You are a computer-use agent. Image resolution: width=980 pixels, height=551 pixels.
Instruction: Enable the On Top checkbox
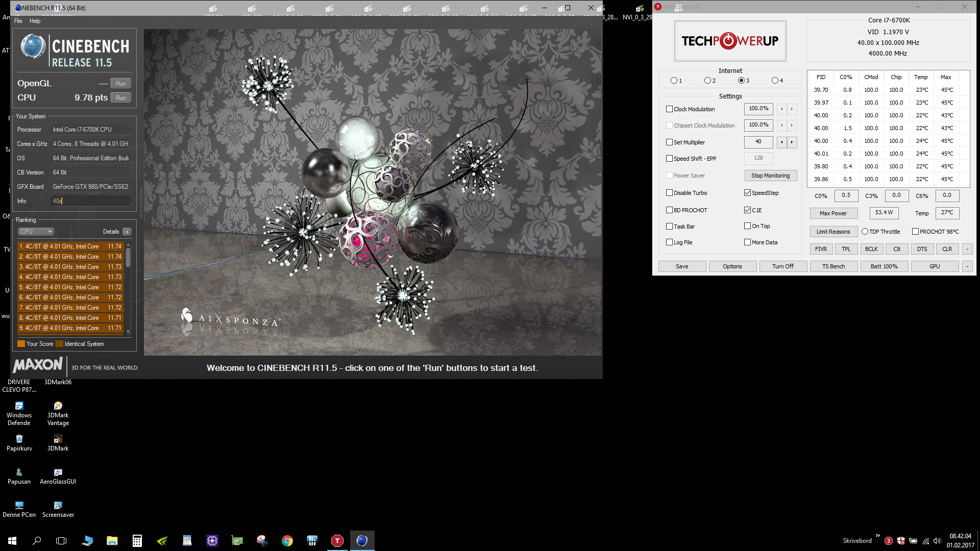pos(747,226)
